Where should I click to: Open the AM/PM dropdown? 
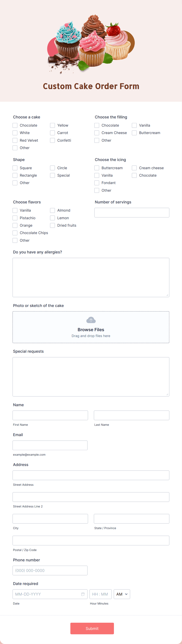tap(122, 594)
